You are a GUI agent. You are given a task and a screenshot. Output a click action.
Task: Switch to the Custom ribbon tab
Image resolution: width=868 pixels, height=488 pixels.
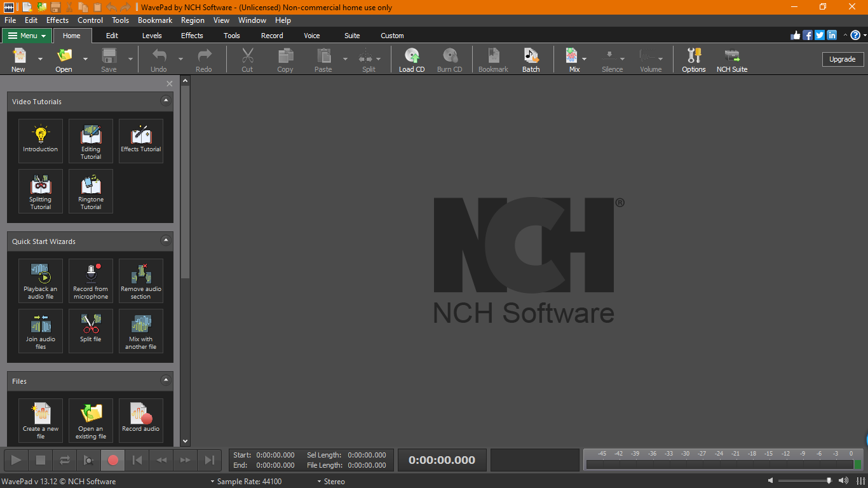(x=392, y=36)
